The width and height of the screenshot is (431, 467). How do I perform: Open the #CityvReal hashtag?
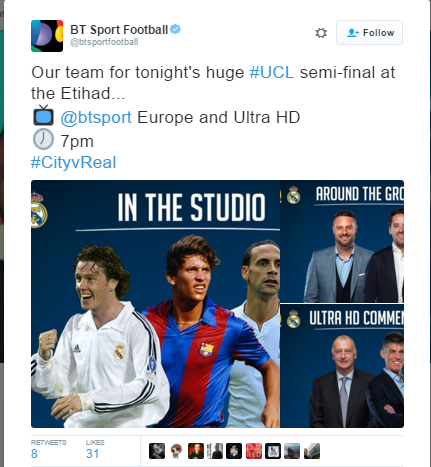(73, 162)
